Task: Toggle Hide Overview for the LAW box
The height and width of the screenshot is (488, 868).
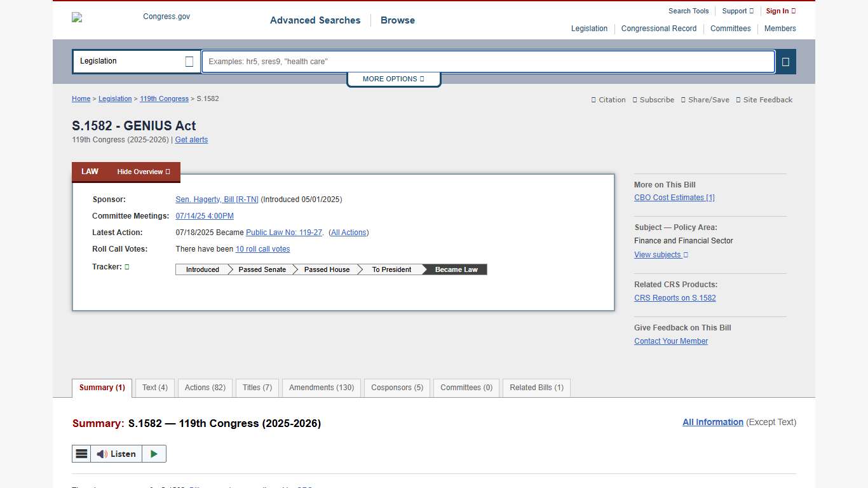Action: click(143, 172)
